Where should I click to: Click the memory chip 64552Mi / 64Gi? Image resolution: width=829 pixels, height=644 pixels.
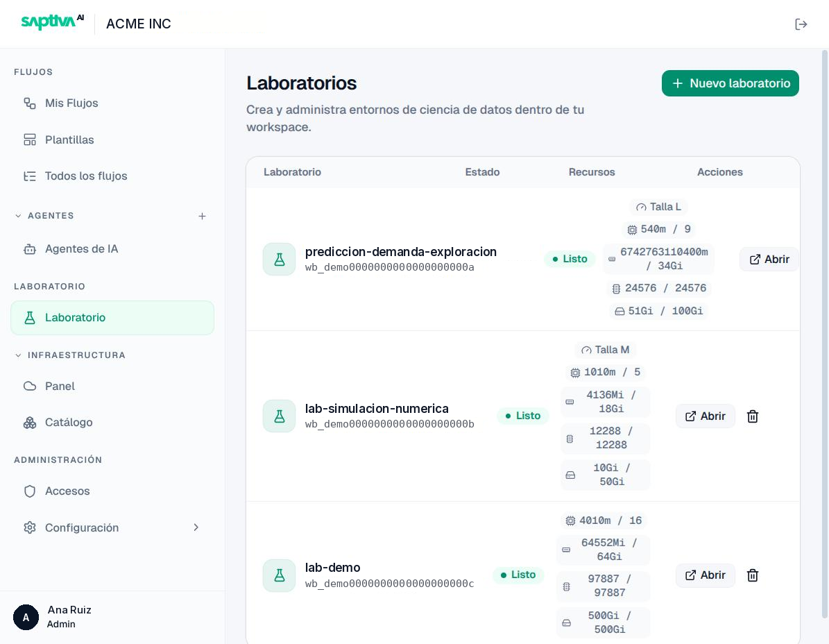point(604,550)
